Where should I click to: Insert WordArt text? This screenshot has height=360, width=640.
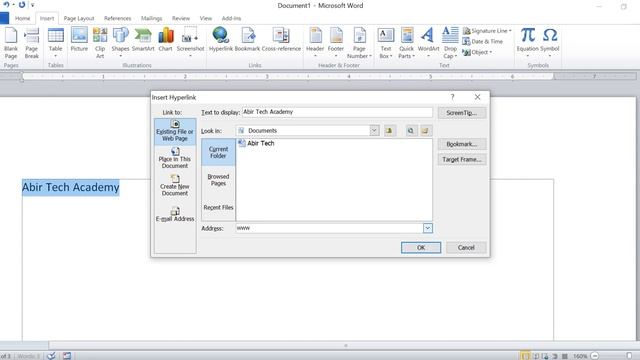[x=428, y=42]
